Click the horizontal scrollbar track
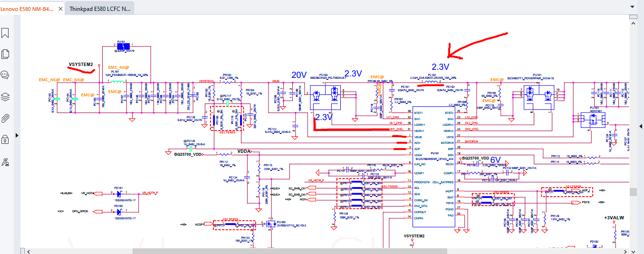 [428, 251]
